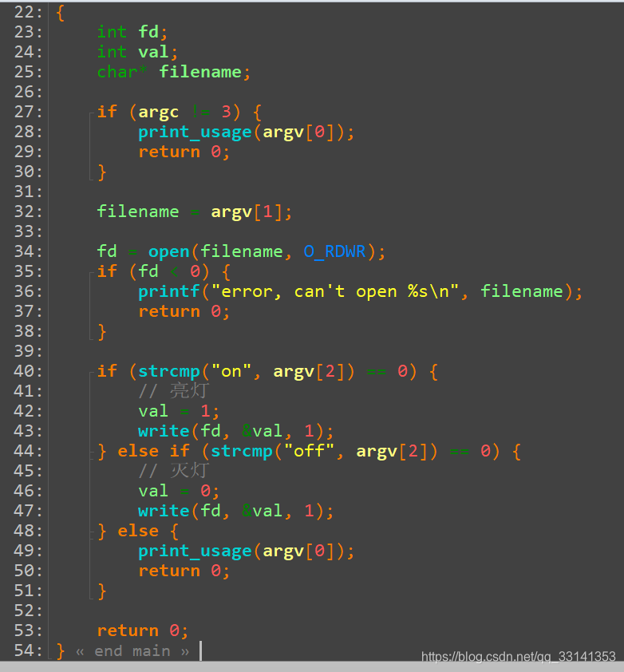Click 'argc' in the if condition
624x672 pixels.
(x=159, y=113)
